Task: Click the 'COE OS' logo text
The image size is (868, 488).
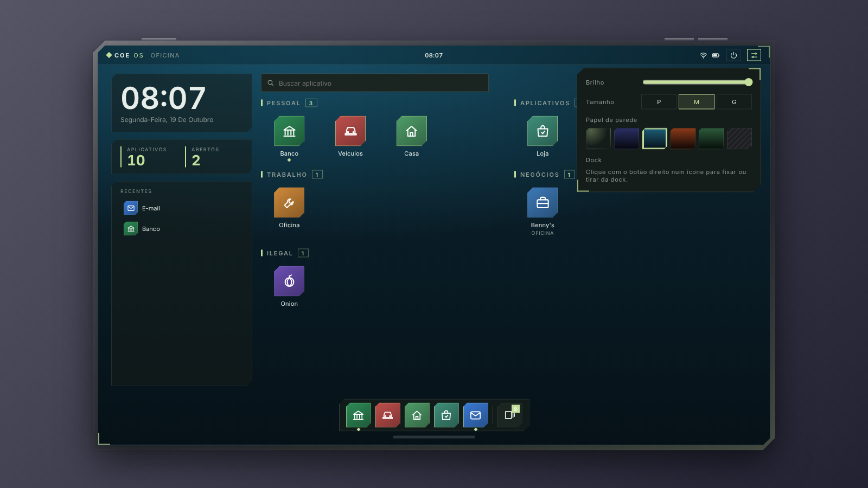Action: click(x=129, y=55)
